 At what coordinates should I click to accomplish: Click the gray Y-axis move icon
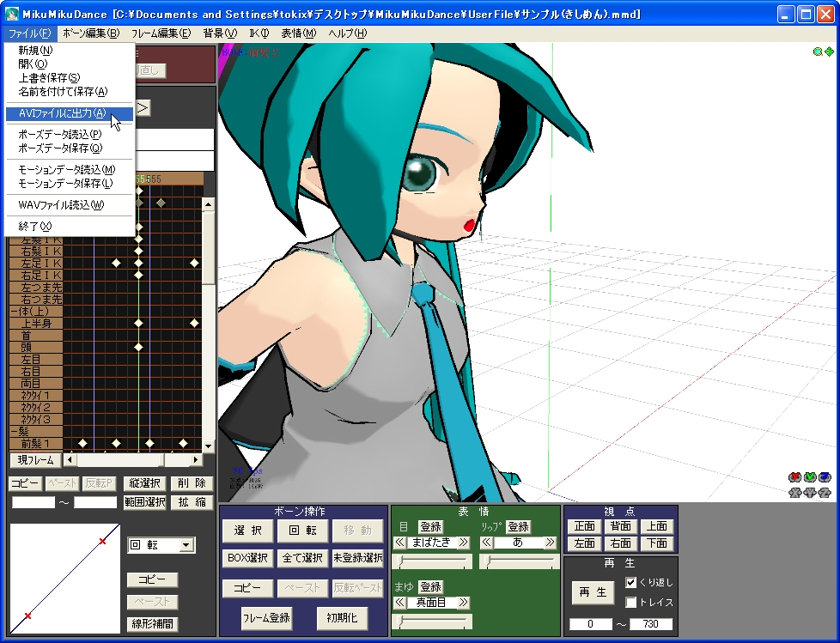[x=810, y=492]
